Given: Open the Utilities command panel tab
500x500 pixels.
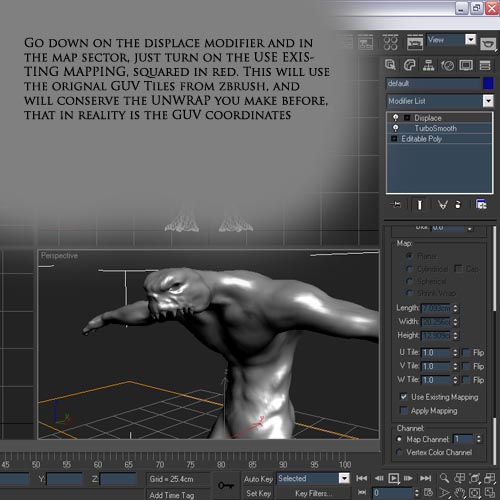Looking at the screenshot, I should pyautogui.click(x=485, y=65).
